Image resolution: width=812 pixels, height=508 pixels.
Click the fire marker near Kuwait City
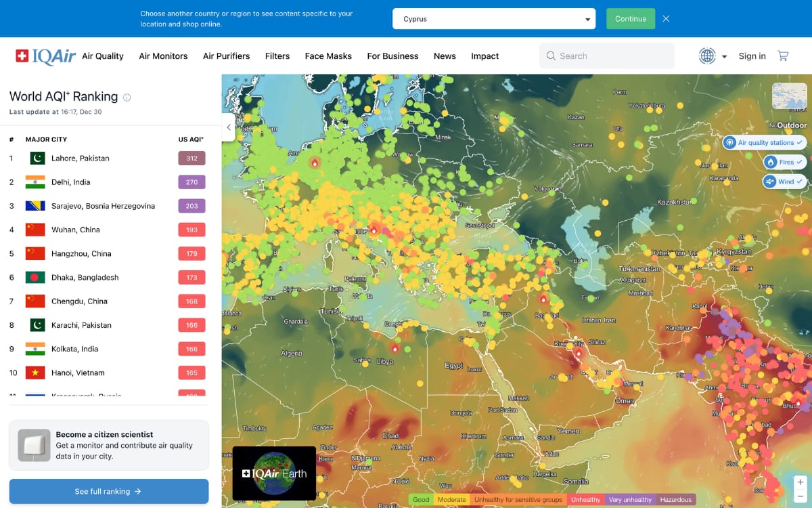click(579, 352)
